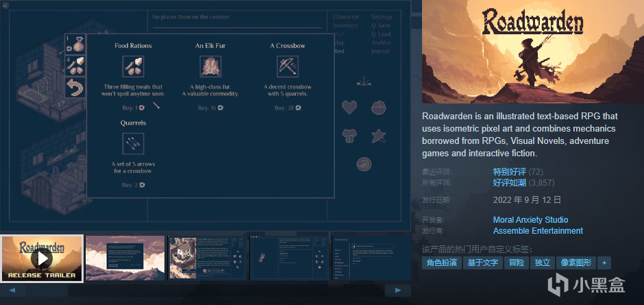Select the 冒险 tag
This screenshot has width=644, height=305.
tap(517, 263)
